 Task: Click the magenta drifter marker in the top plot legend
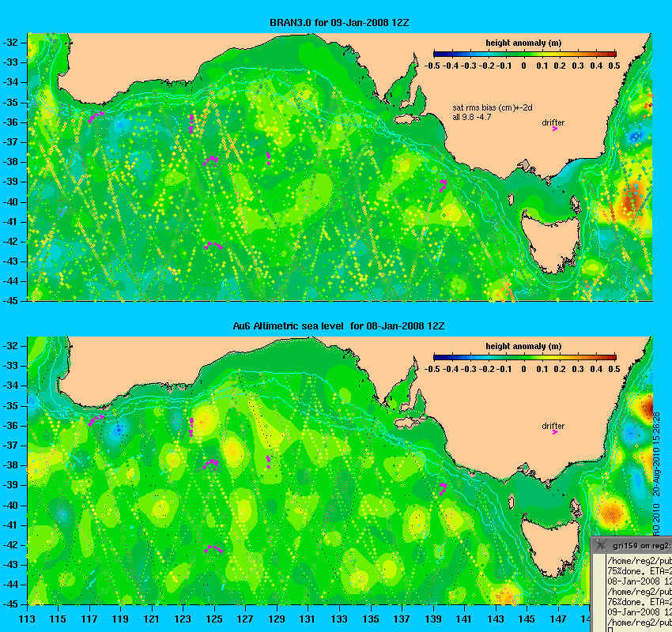point(554,129)
